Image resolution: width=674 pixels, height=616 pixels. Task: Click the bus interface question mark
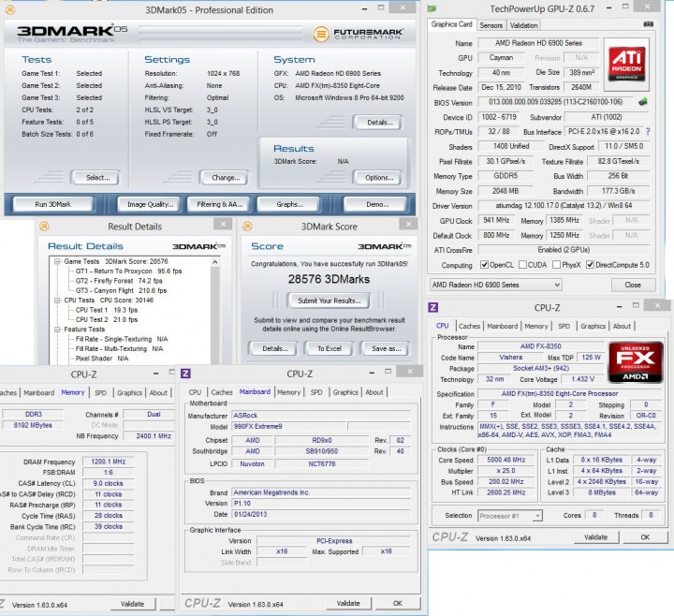pyautogui.click(x=648, y=132)
